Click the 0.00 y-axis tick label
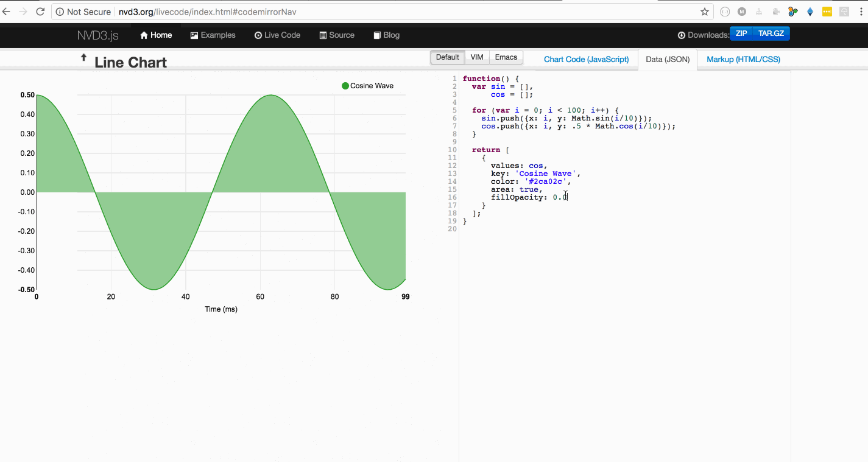Screen dimensions: 868x462 [x=27, y=192]
